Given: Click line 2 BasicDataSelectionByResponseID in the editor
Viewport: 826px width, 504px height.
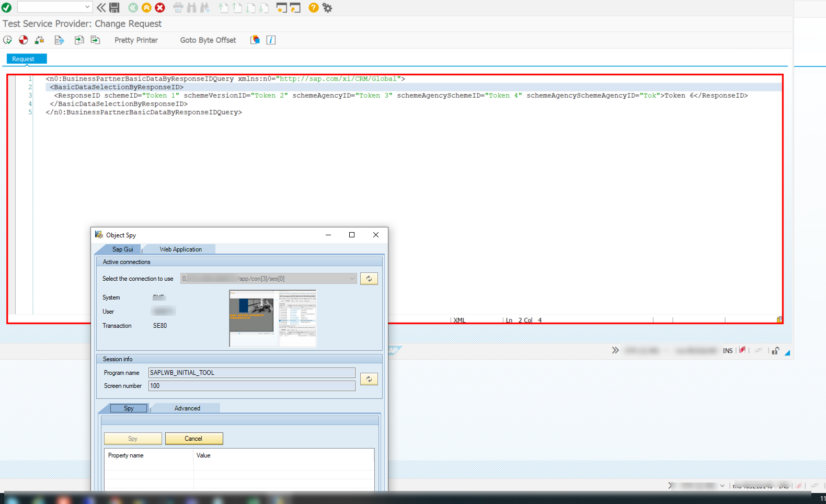Looking at the screenshot, I should coord(117,87).
